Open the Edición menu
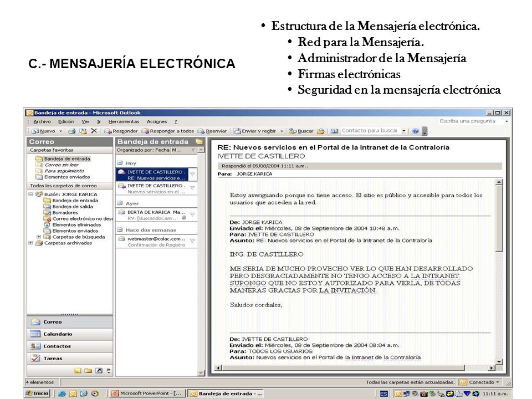 pos(66,121)
